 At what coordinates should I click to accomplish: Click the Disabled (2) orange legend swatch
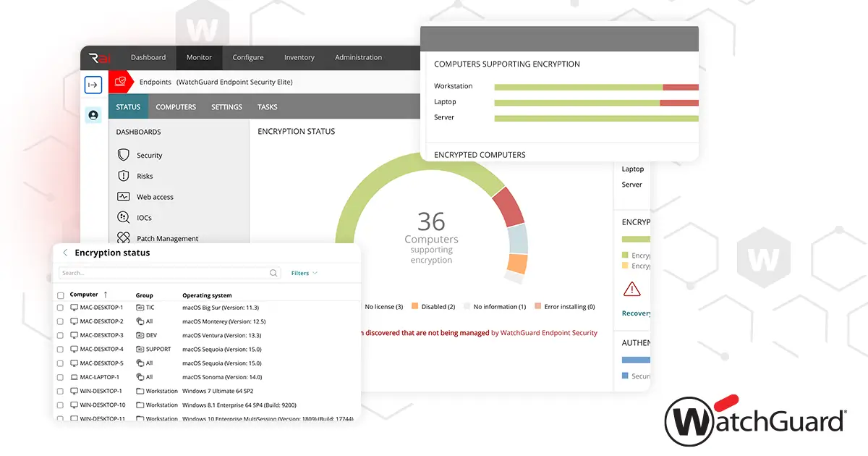[415, 306]
